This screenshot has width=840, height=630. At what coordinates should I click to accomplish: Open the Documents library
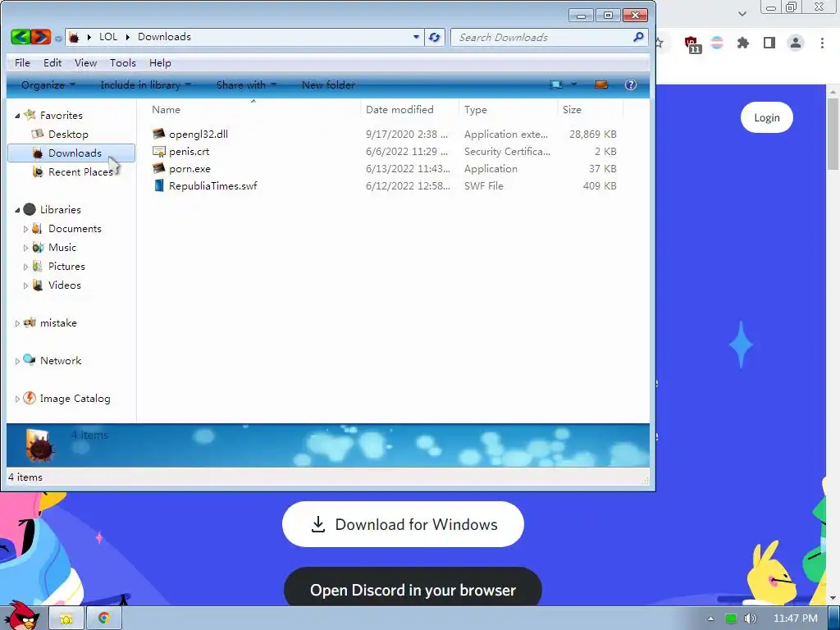(75, 229)
